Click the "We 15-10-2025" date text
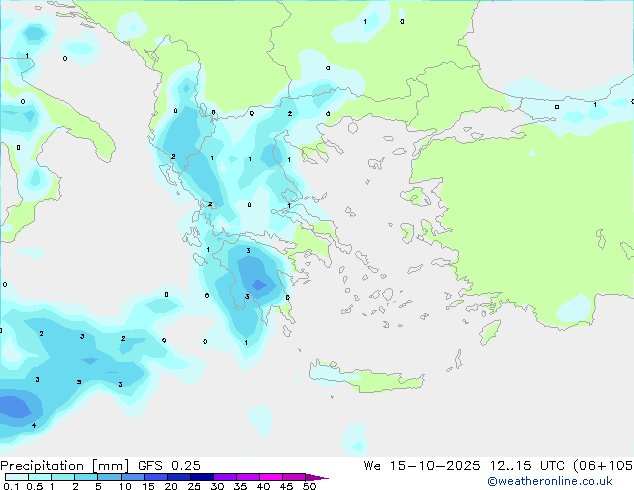 [422, 466]
